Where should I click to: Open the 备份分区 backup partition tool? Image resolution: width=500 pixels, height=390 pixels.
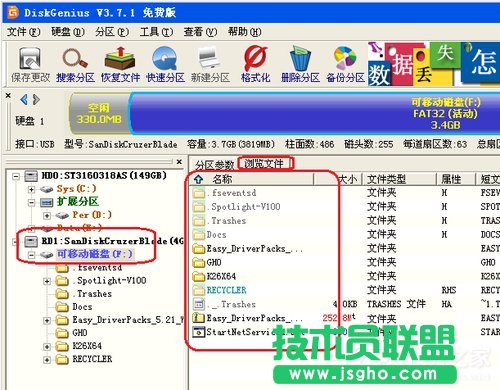pyautogui.click(x=345, y=64)
